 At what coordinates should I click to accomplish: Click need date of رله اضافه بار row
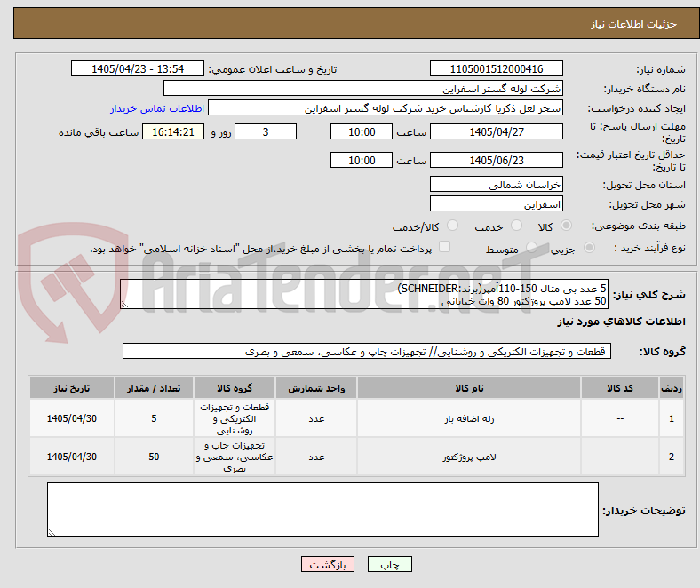point(71,418)
